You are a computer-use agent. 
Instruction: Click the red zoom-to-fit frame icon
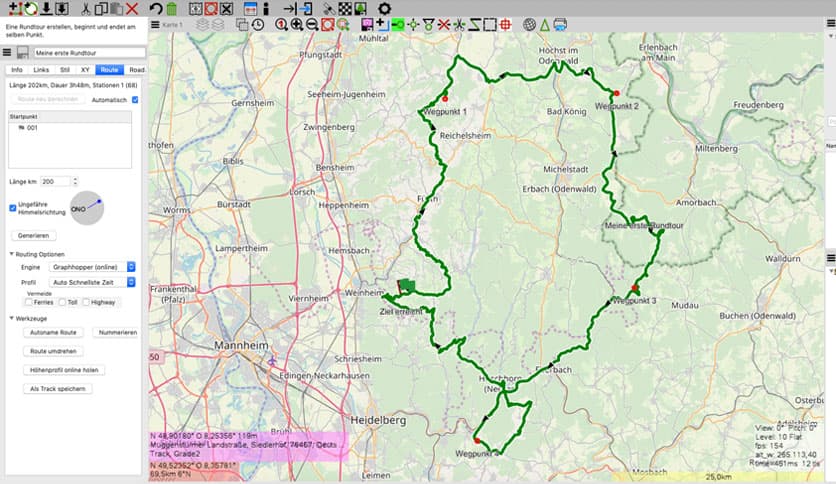[327, 25]
